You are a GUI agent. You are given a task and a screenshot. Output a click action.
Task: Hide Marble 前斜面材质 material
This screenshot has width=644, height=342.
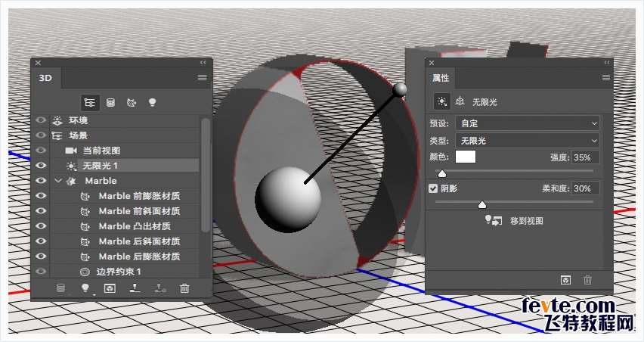tap(41, 211)
